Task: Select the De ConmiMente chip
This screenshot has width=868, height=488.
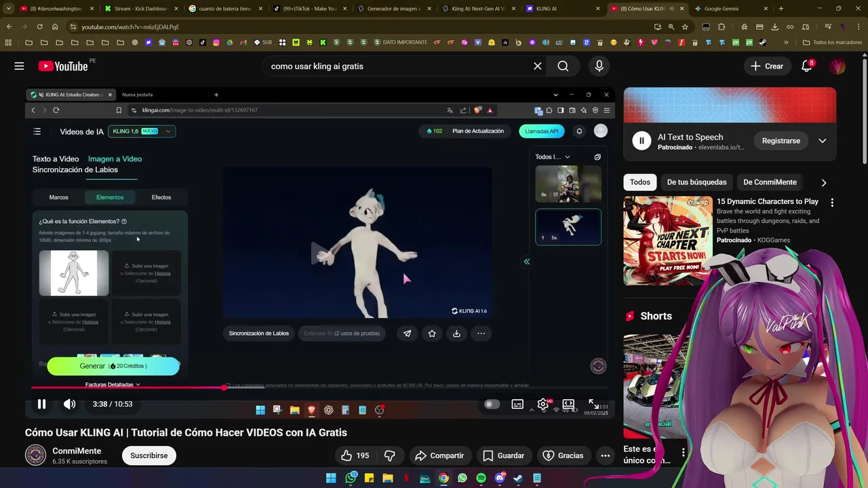Action: [x=770, y=182]
